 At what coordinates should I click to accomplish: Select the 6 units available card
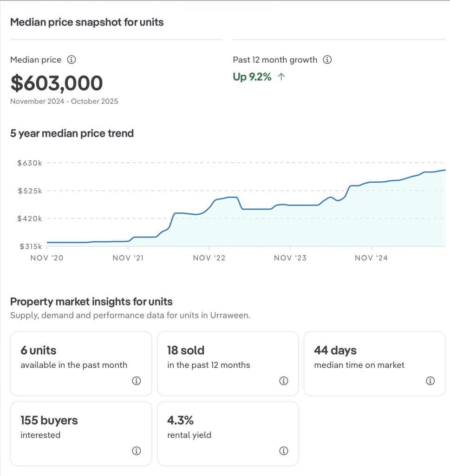click(x=81, y=364)
